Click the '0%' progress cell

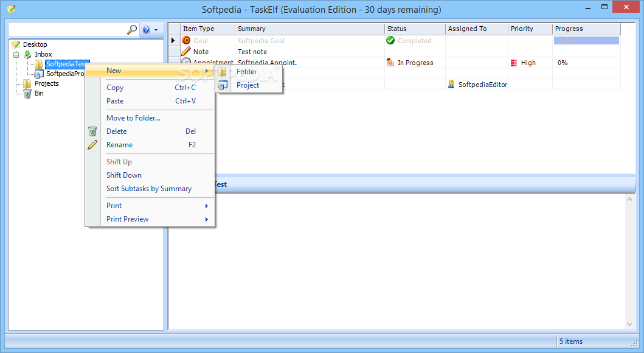click(x=586, y=63)
